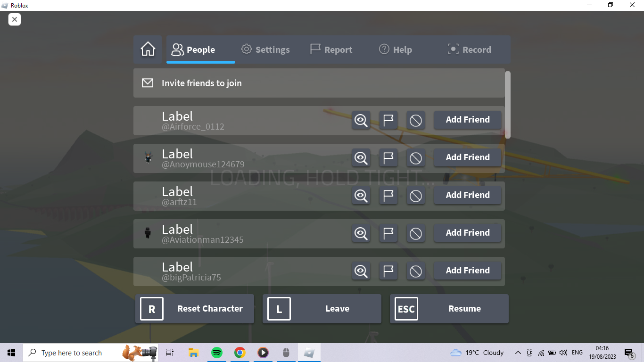
Task: Leave the game with Leave button
Action: [x=322, y=309]
